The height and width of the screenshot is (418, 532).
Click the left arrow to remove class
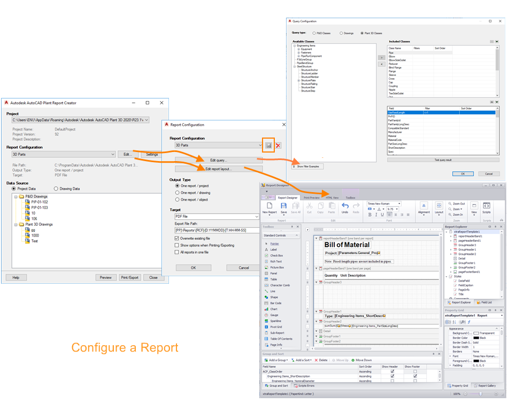(x=382, y=64)
